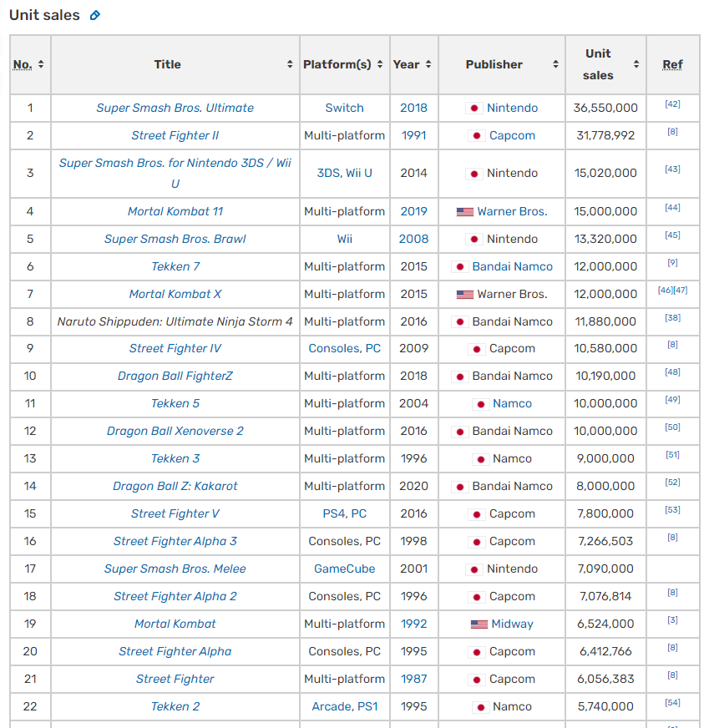Sort table by Platform(s) column arrows

380,64
